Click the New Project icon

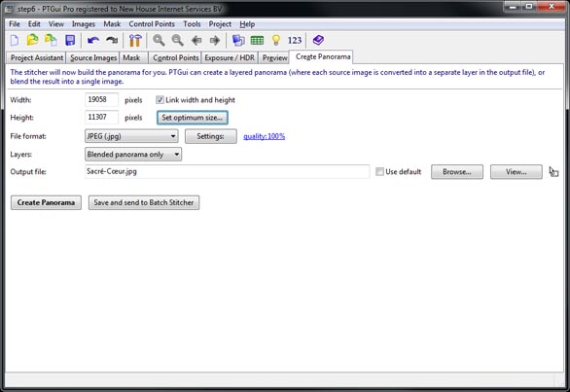pos(15,40)
